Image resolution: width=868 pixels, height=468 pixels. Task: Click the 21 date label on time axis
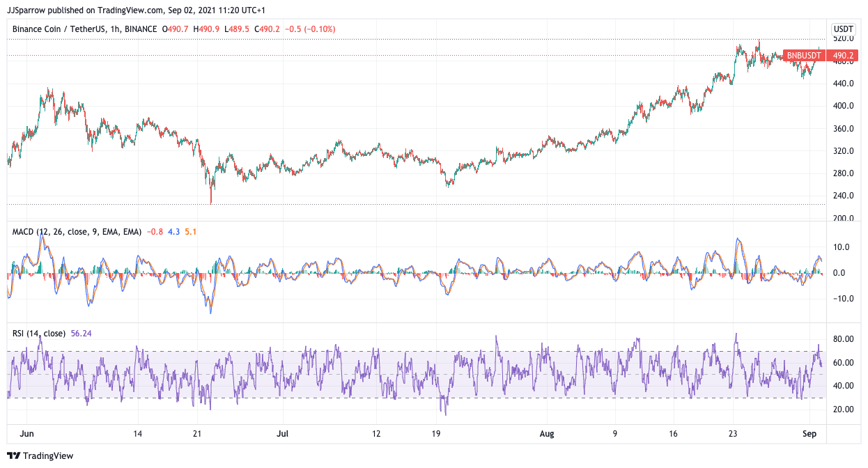click(197, 434)
